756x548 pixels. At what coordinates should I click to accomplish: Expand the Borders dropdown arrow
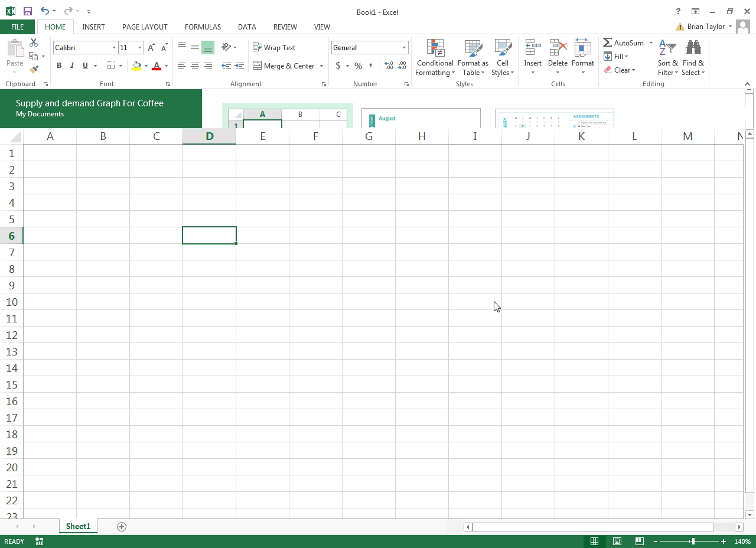click(x=120, y=66)
